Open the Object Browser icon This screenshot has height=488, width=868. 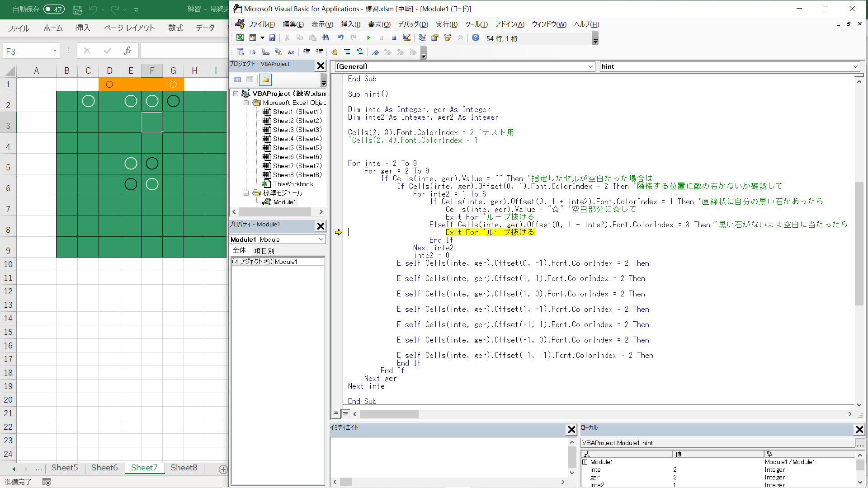(x=448, y=38)
